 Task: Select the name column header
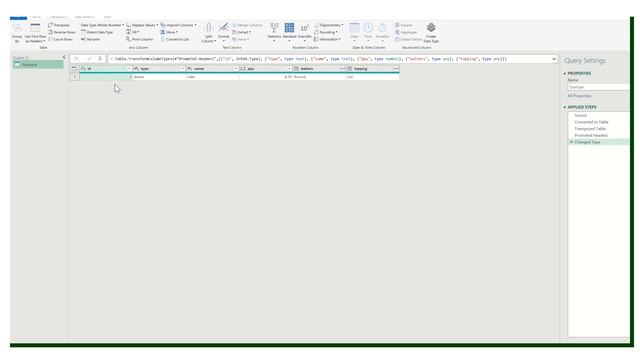tap(211, 69)
